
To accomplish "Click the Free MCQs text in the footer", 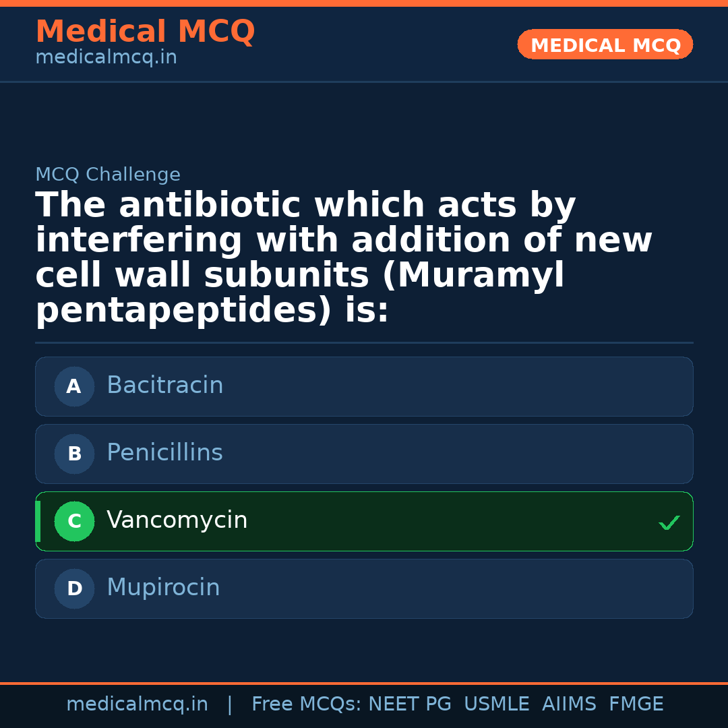I will [306, 704].
